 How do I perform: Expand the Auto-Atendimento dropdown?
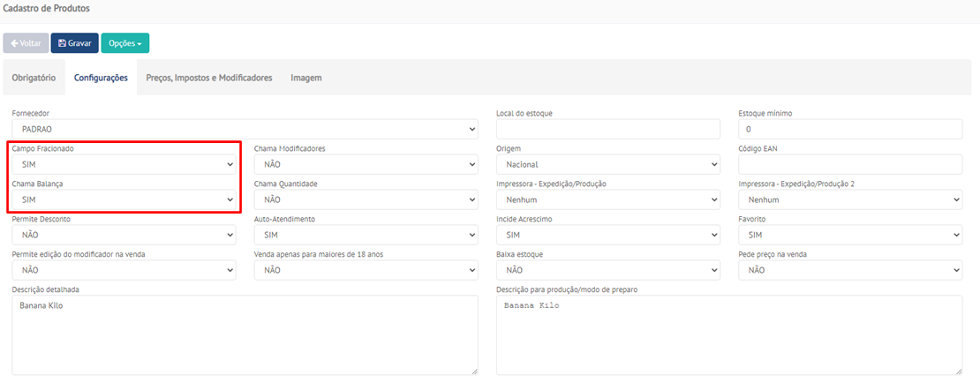click(366, 236)
